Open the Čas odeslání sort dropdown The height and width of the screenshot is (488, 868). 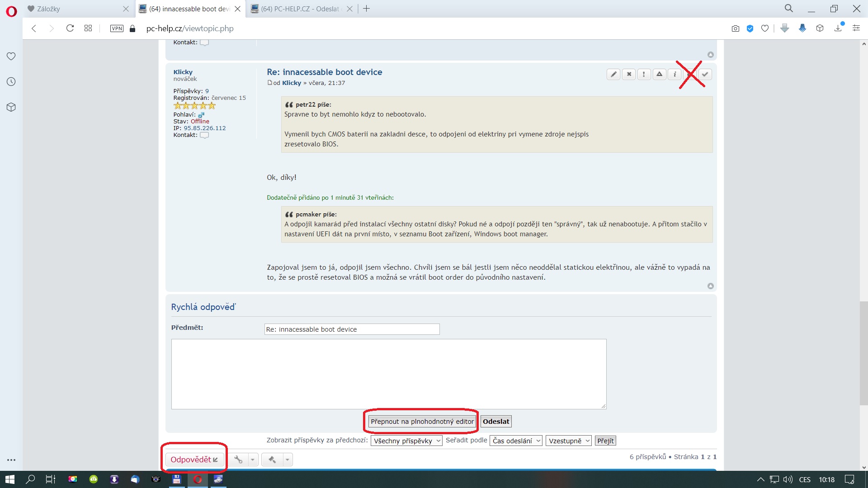[516, 441]
